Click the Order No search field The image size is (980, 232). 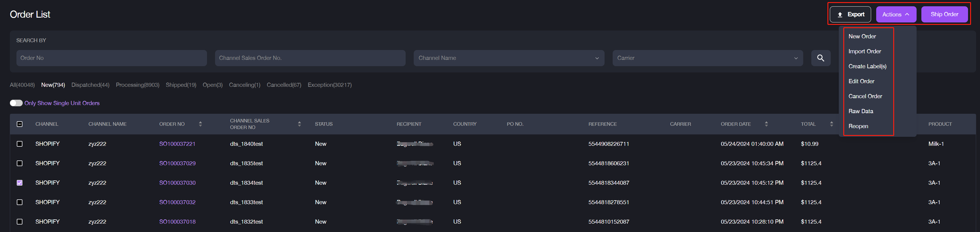click(x=112, y=58)
